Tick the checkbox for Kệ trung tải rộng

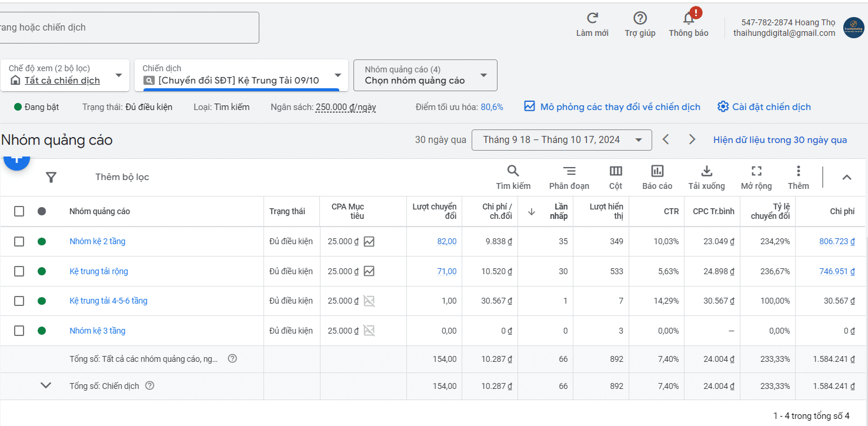[x=19, y=271]
